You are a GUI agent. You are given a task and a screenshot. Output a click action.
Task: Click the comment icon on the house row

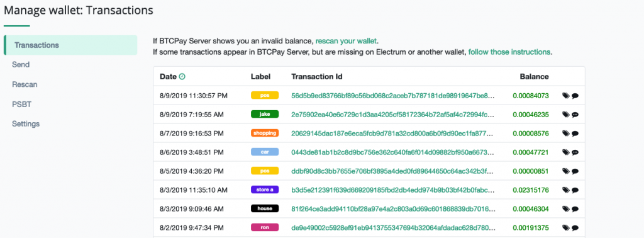click(575, 209)
